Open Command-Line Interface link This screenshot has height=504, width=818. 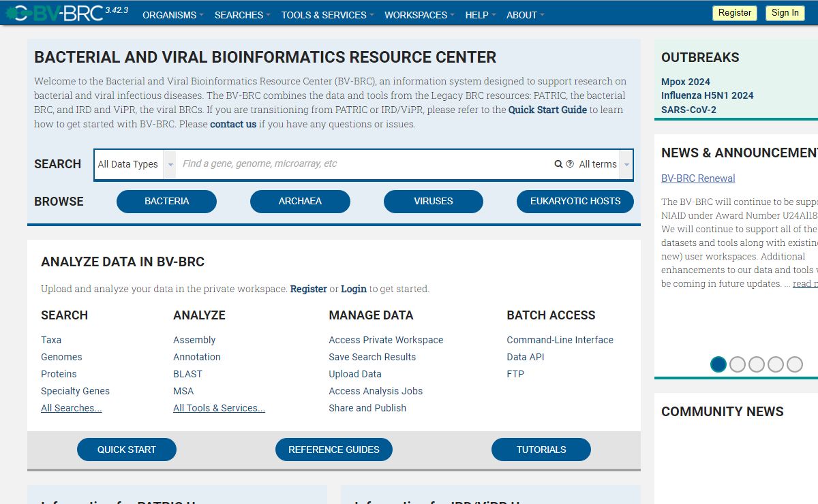click(x=560, y=340)
